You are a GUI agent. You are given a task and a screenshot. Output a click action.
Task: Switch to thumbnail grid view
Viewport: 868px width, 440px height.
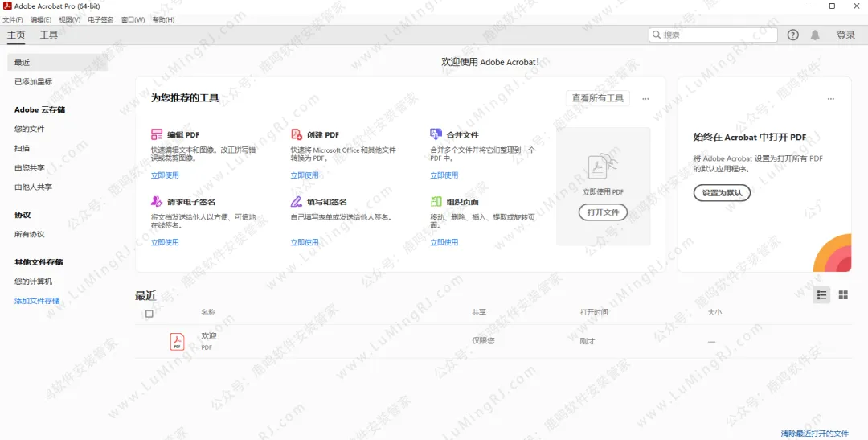[x=843, y=295]
